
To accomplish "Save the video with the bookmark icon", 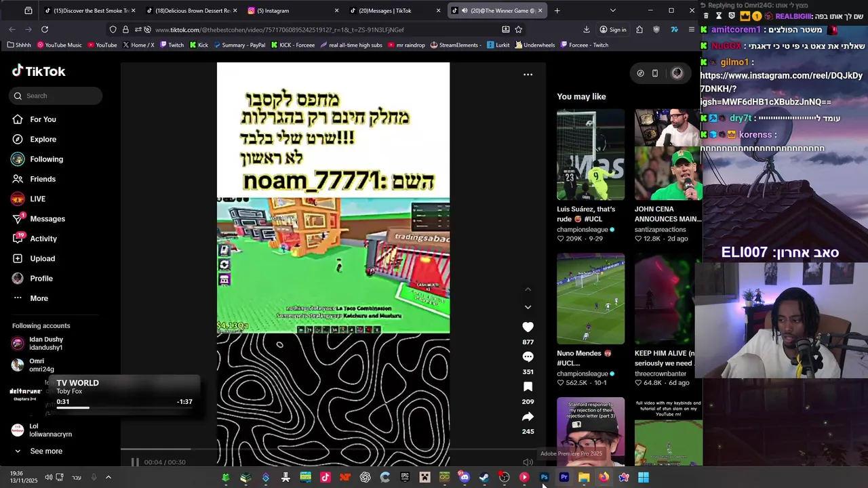I will point(528,386).
